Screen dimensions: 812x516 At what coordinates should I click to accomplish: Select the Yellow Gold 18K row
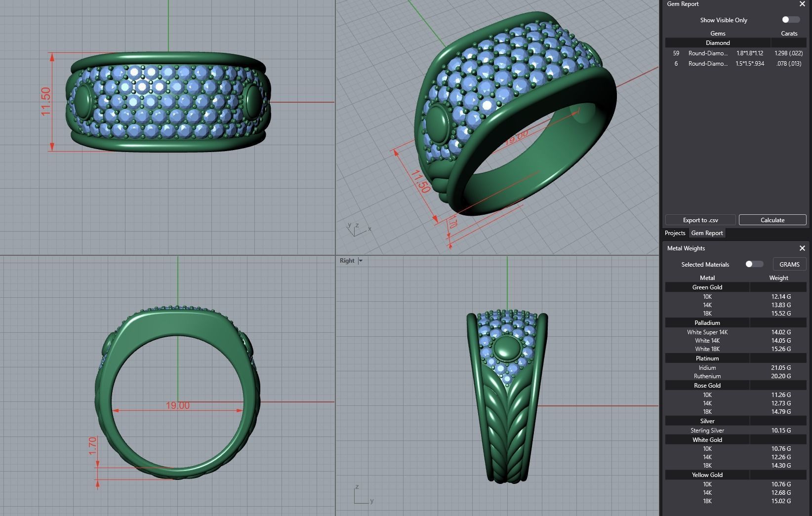pos(736,501)
